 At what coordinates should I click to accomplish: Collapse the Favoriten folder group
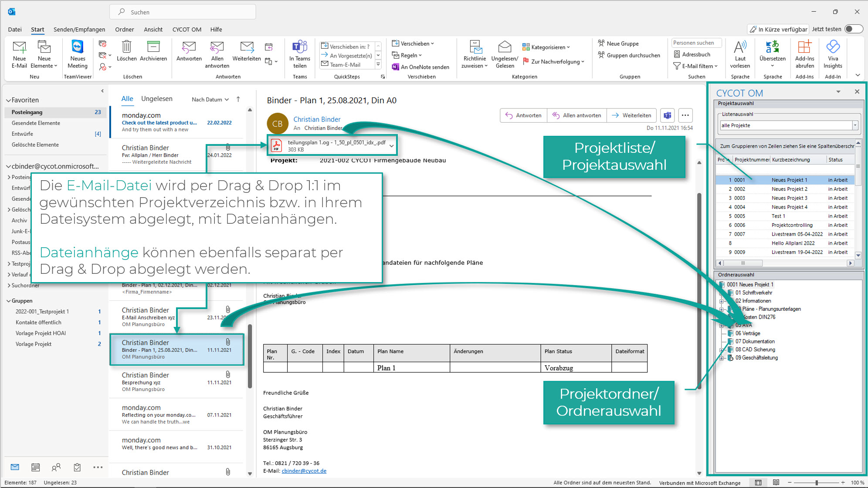8,100
